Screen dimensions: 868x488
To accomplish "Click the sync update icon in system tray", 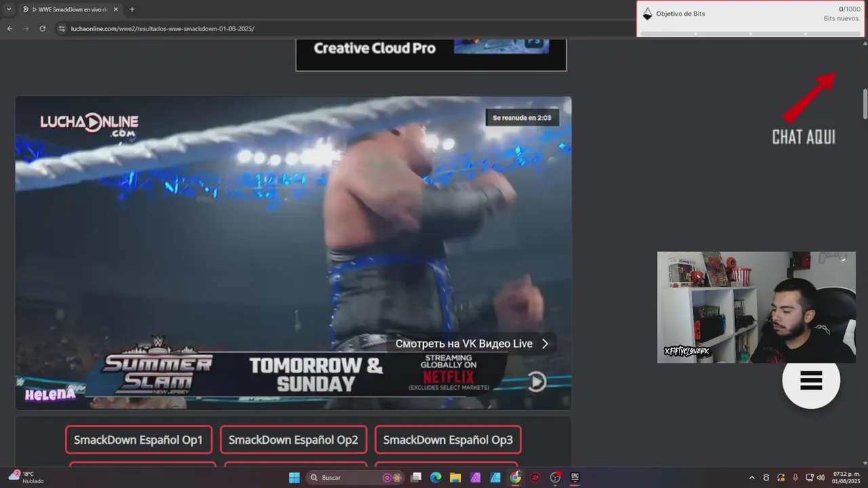I will click(781, 478).
